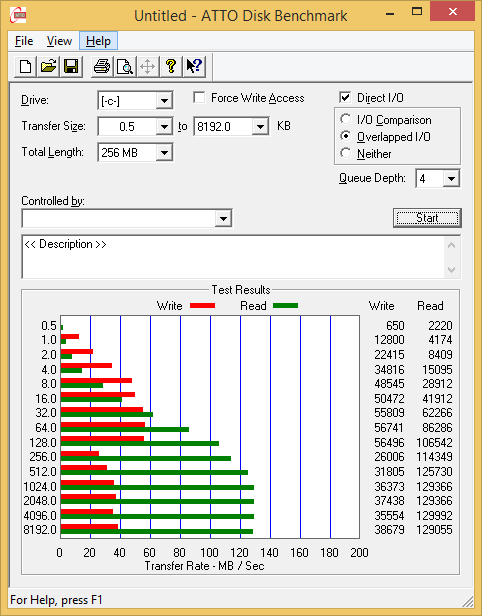482x616 pixels.
Task: Open the Controlled by dropdown
Action: coord(223,218)
